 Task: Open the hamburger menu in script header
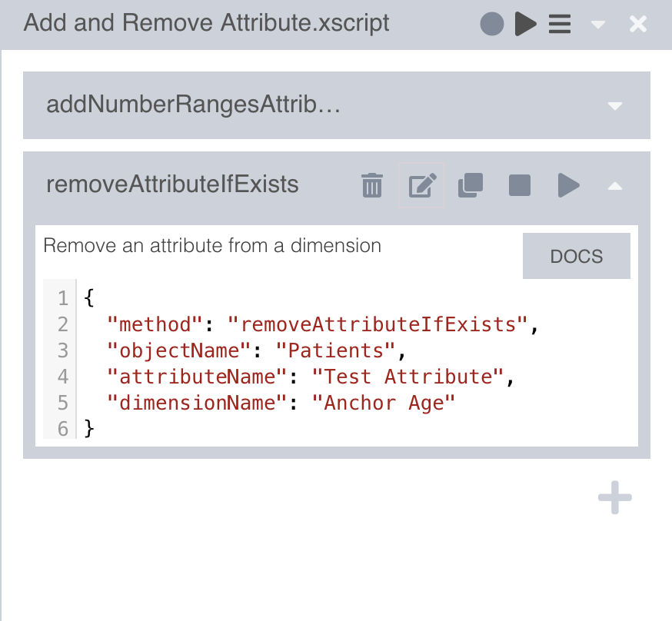click(x=559, y=24)
